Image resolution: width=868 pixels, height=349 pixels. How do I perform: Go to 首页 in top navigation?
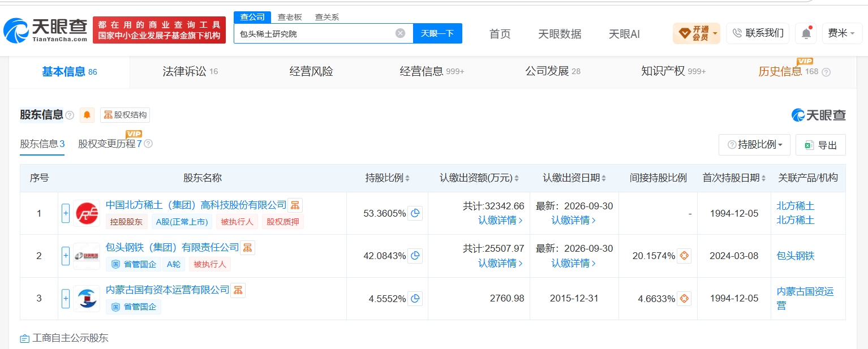500,34
